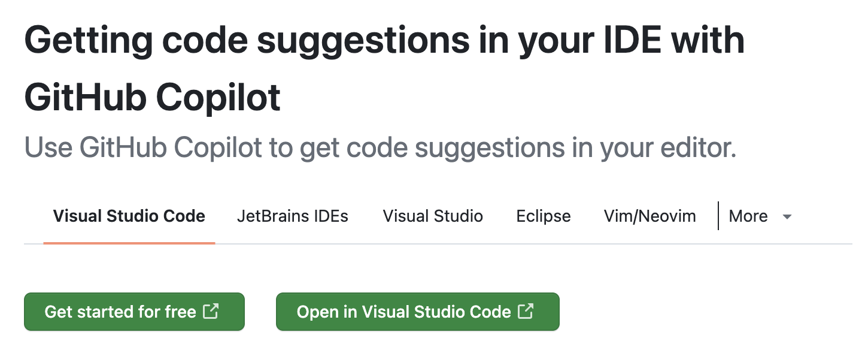Click the orange underline below the active tab
This screenshot has width=868, height=356.
tap(129, 243)
